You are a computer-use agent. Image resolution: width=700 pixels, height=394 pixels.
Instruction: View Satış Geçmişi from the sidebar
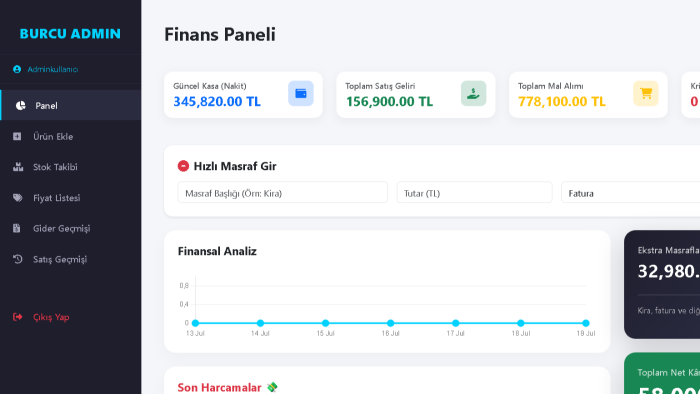pyautogui.click(x=71, y=259)
